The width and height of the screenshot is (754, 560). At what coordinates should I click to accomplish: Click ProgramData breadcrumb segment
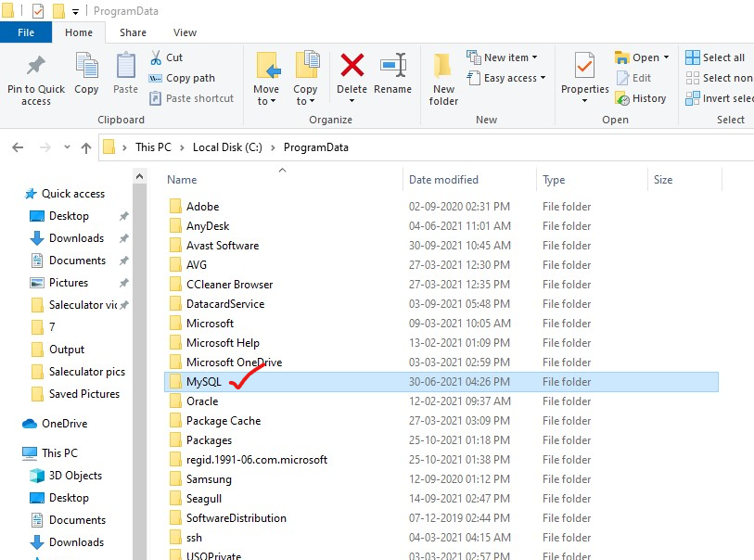click(x=316, y=147)
